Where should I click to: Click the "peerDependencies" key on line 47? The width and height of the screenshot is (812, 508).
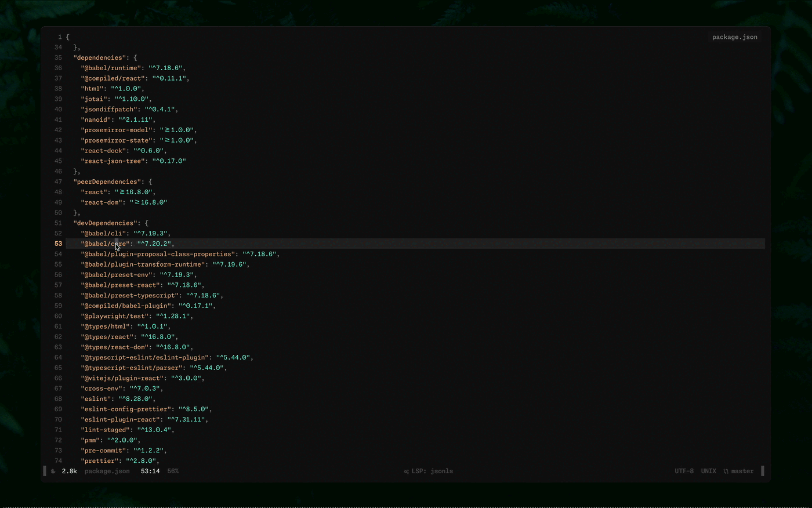pos(107,182)
